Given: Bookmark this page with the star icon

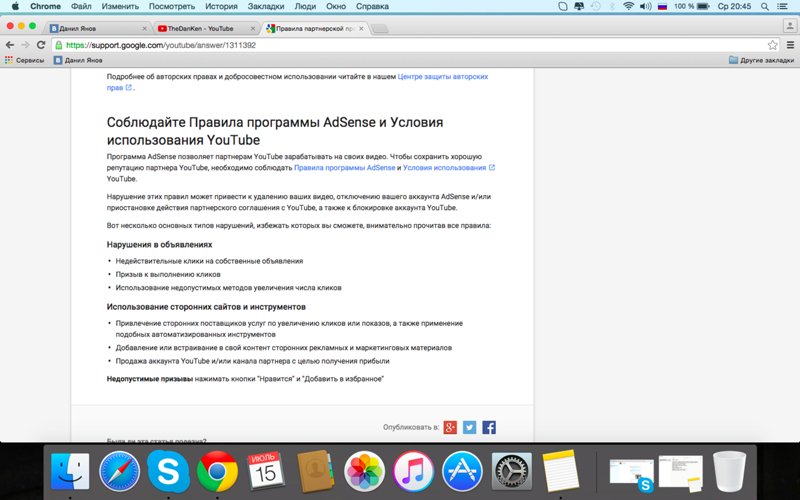Looking at the screenshot, I should click(772, 45).
